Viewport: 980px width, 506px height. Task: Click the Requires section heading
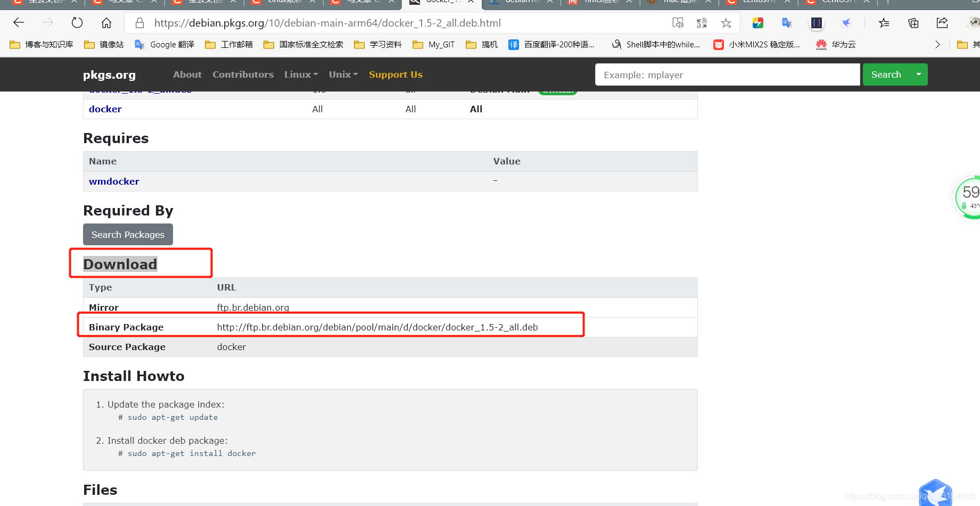(116, 138)
